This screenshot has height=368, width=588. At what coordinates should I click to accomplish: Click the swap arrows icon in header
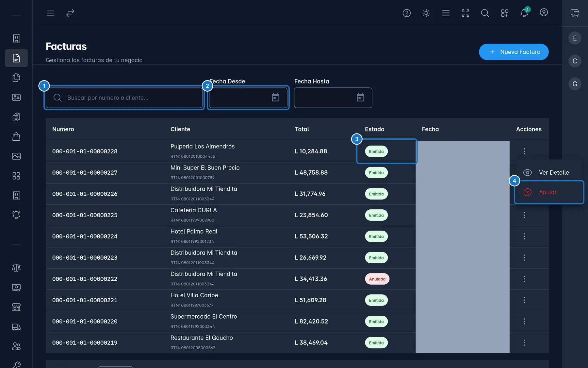[70, 13]
